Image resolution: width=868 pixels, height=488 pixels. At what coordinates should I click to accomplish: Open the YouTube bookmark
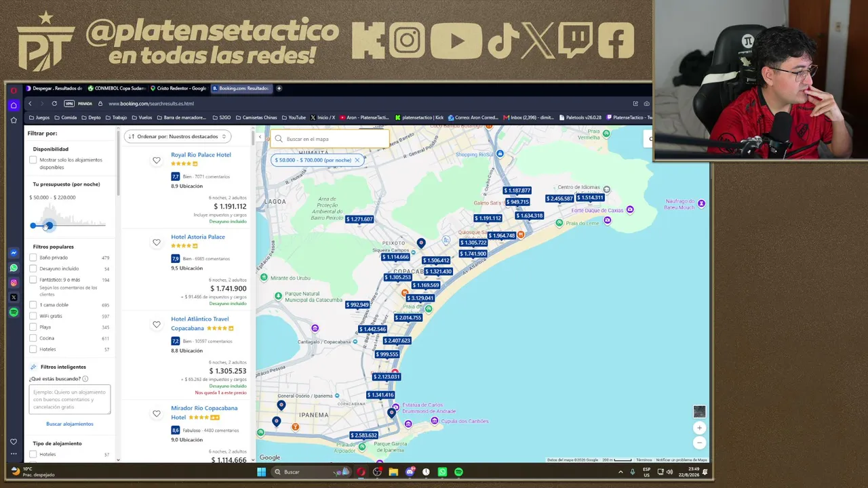[x=294, y=117]
